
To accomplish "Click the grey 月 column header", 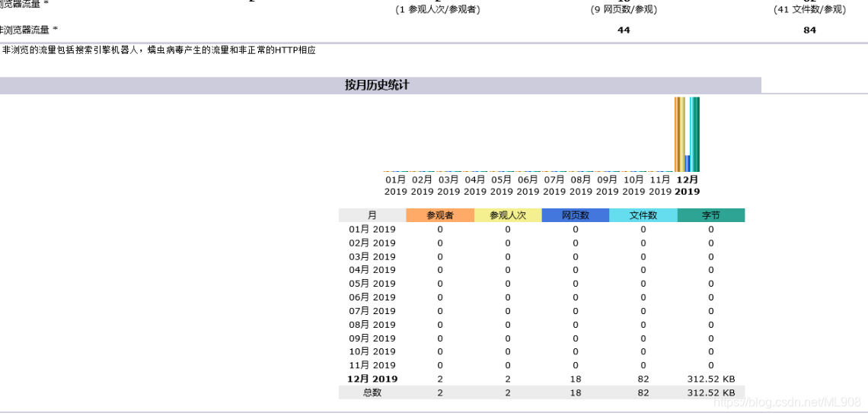I will coord(372,215).
